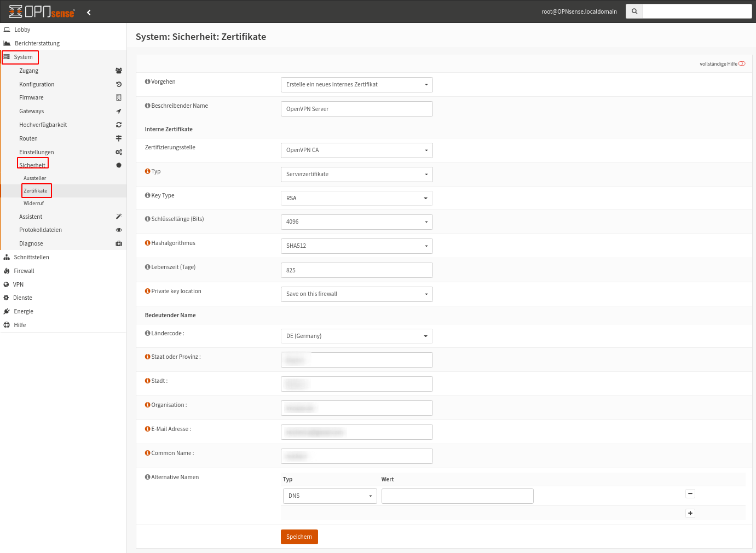The width and height of the screenshot is (756, 553).
Task: Open the Vorgehen dropdown
Action: [x=356, y=85]
